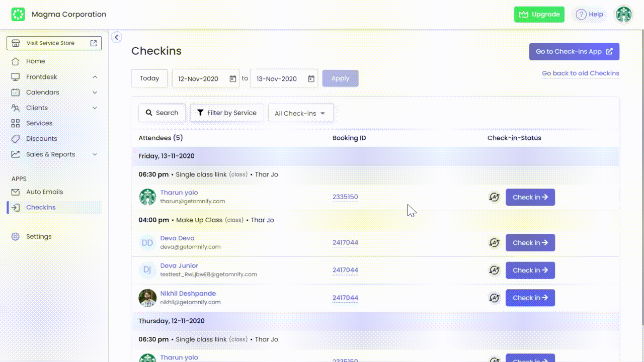This screenshot has width=644, height=362.
Task: Open Deva Deva attendee name
Action: click(x=177, y=238)
